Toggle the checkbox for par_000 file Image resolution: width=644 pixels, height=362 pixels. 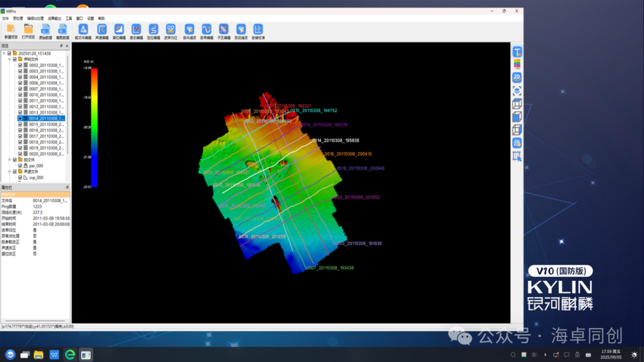pos(20,166)
